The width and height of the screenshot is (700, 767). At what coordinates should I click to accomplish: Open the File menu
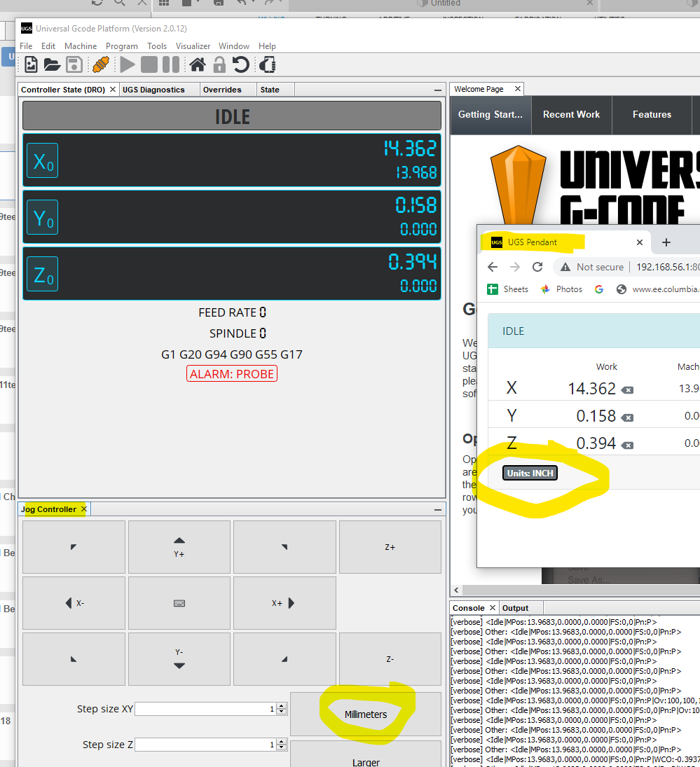tap(26, 46)
